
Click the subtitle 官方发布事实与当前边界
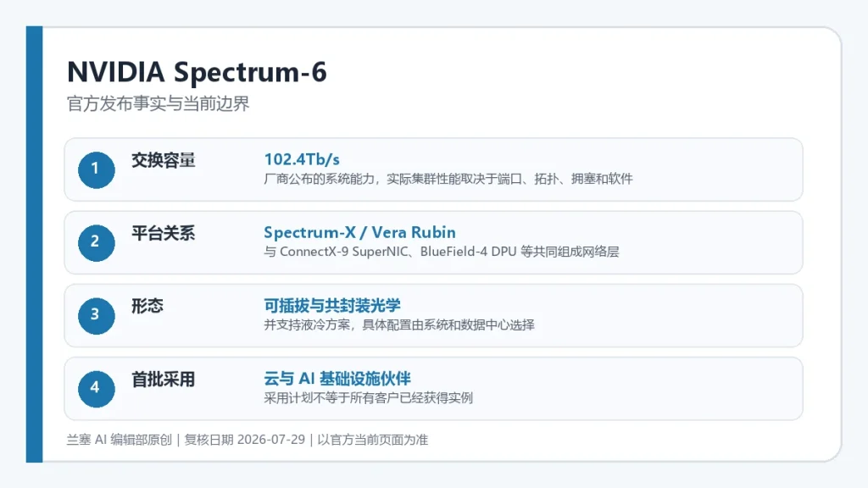click(159, 103)
